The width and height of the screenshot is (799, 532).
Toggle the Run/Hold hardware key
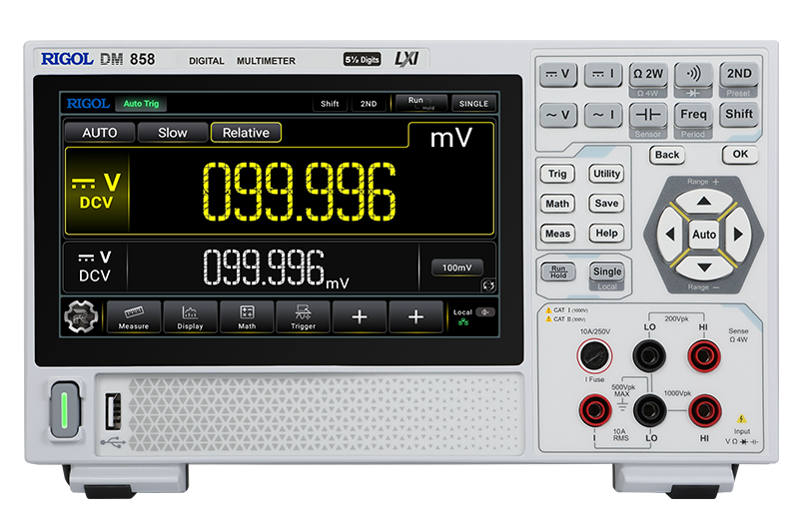point(557,271)
